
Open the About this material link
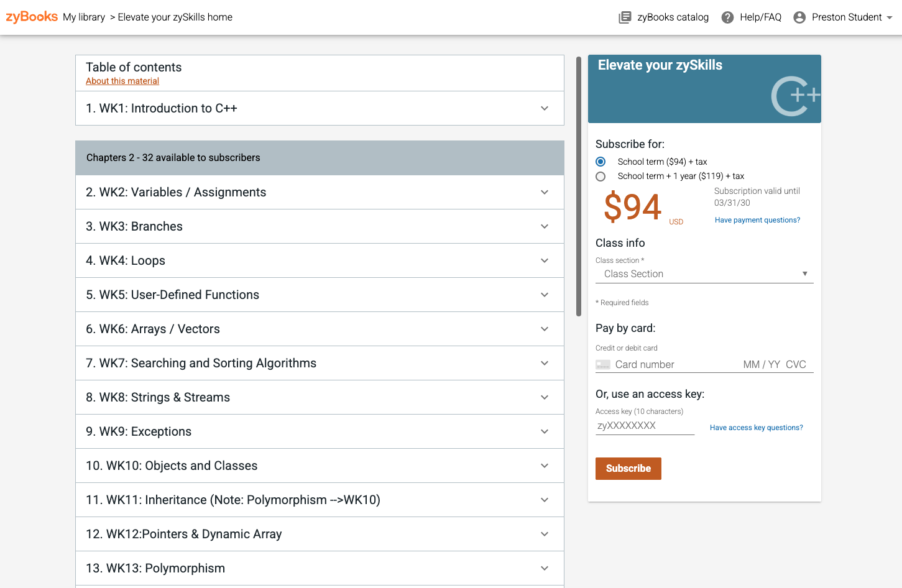122,81
